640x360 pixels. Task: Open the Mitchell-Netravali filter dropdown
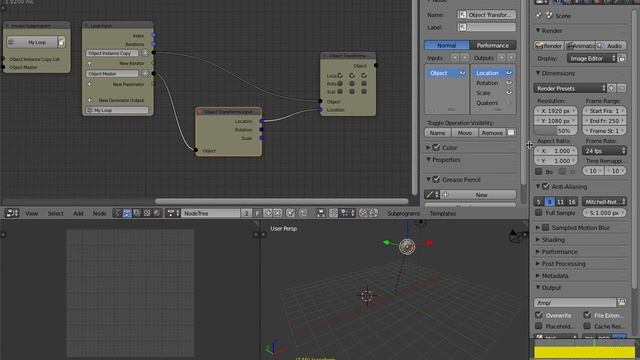point(604,202)
